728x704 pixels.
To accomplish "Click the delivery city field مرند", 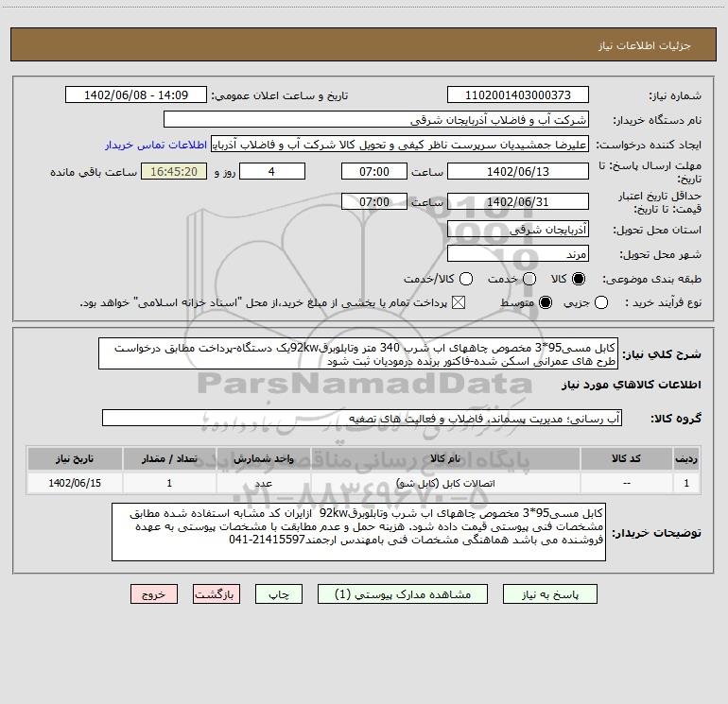I will pyautogui.click(x=518, y=254).
